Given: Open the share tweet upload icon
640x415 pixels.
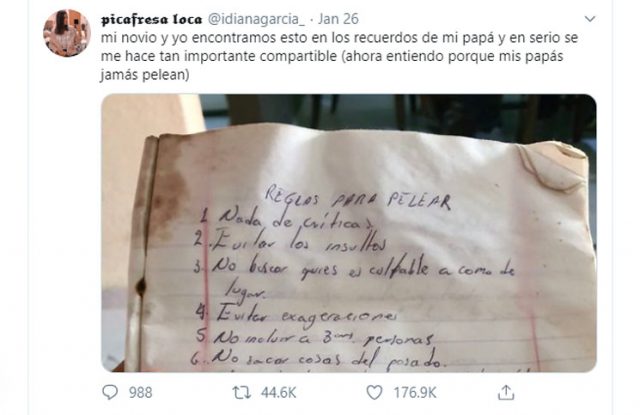Looking at the screenshot, I should pos(506,393).
